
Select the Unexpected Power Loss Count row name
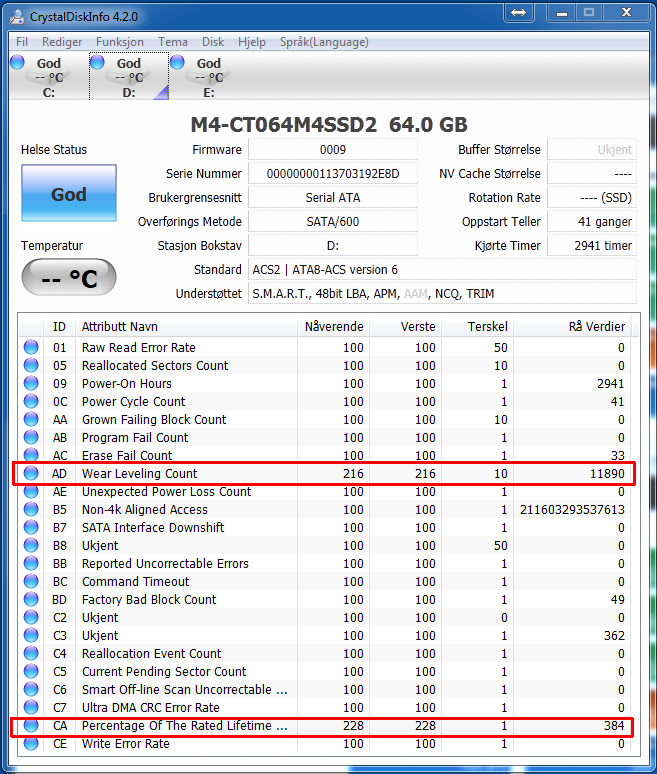(x=166, y=491)
